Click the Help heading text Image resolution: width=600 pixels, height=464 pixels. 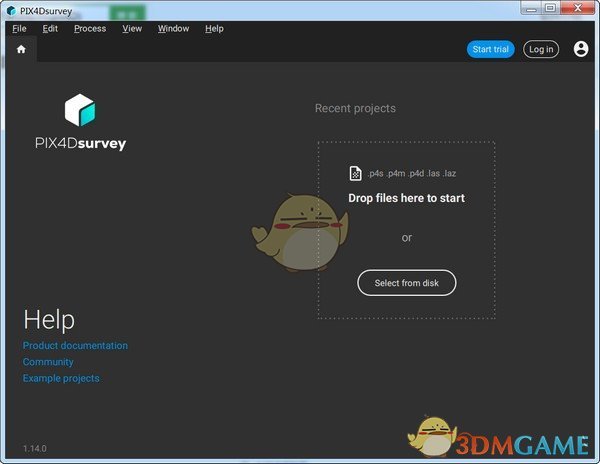click(x=49, y=319)
